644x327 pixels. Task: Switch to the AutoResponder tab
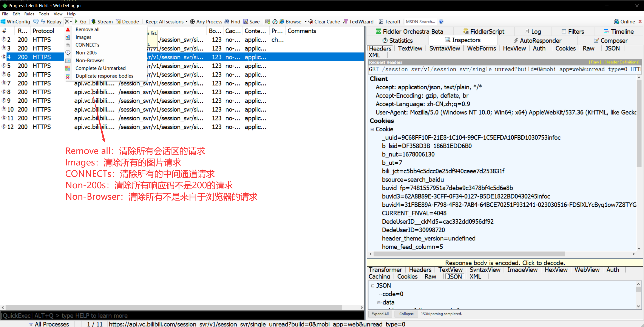coord(537,40)
